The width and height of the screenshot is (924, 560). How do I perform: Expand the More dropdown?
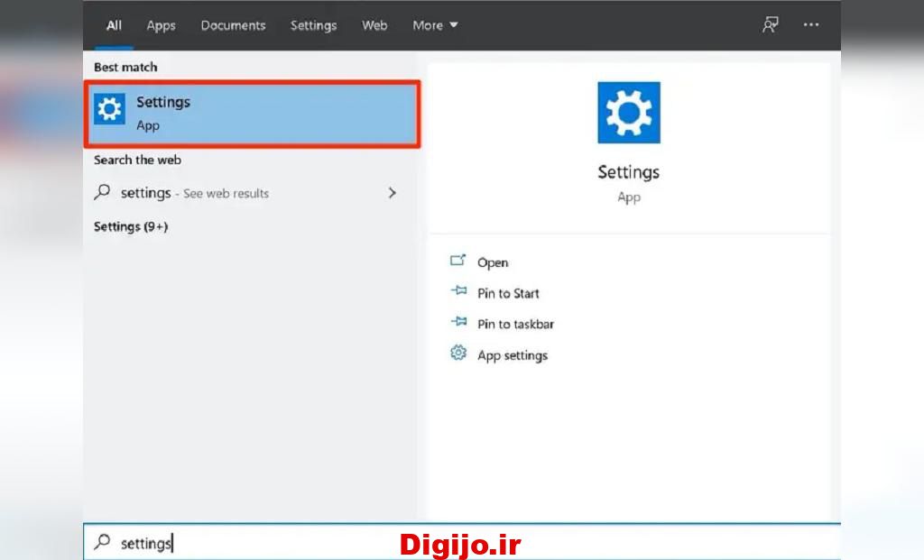tap(435, 25)
